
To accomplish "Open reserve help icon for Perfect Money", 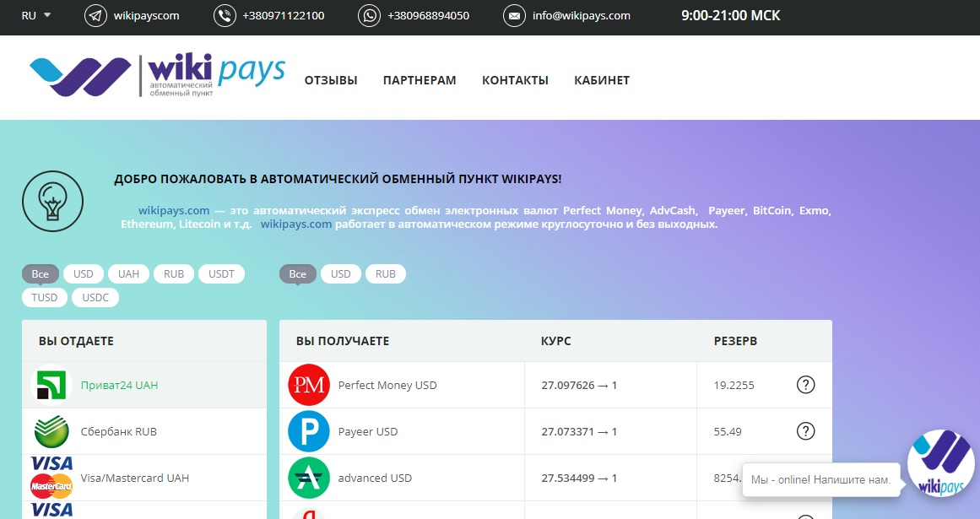I will click(x=805, y=385).
